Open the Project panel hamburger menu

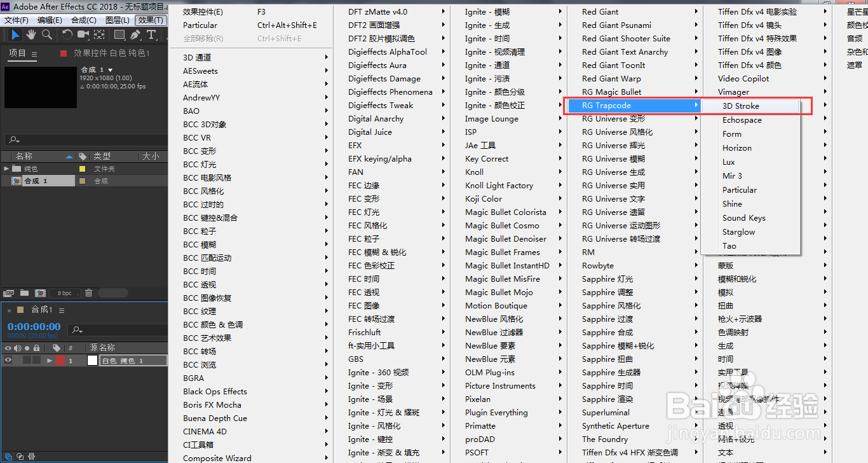tap(34, 54)
